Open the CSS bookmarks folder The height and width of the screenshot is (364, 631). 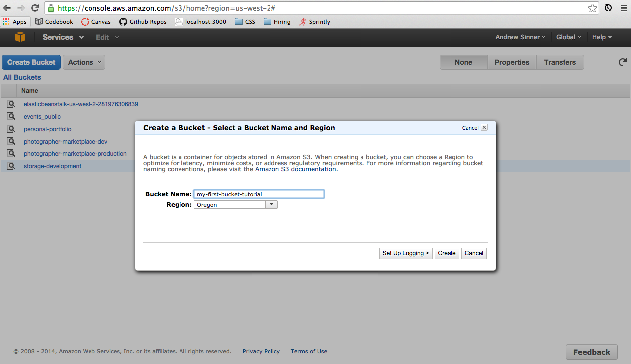[x=245, y=22]
